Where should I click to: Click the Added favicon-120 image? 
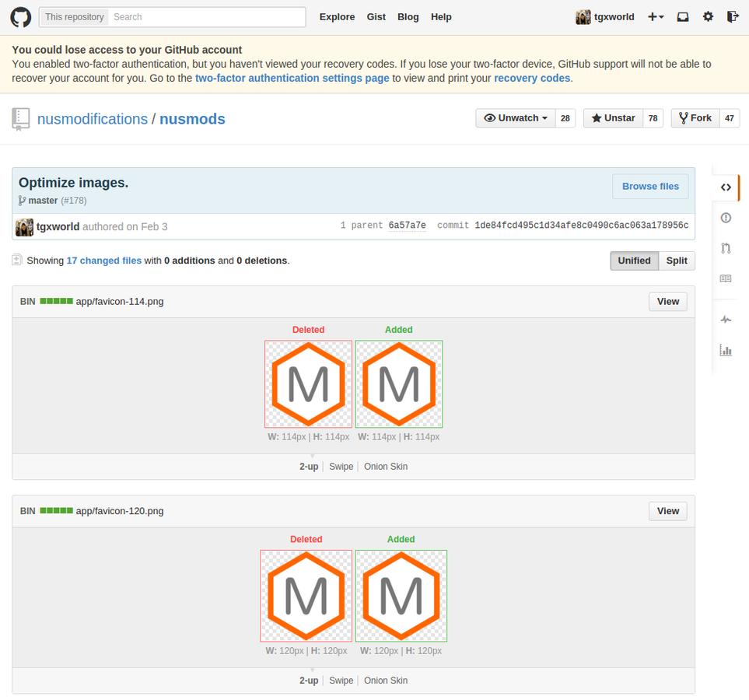coord(401,596)
